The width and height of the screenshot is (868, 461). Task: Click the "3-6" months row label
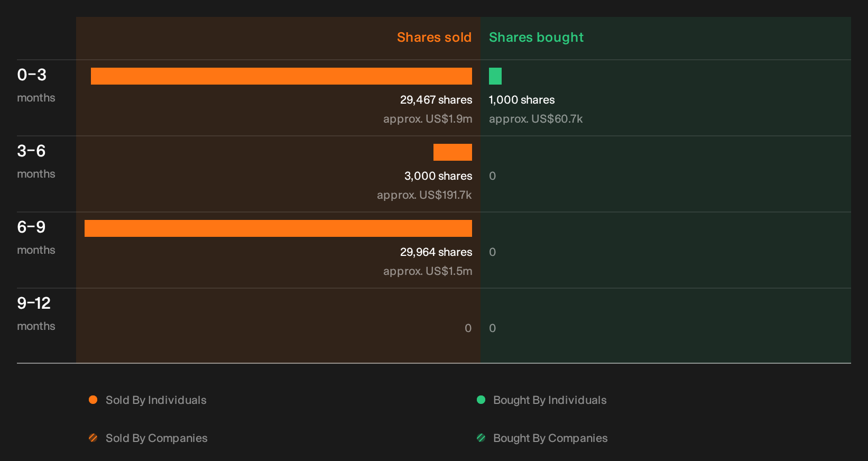(x=31, y=151)
